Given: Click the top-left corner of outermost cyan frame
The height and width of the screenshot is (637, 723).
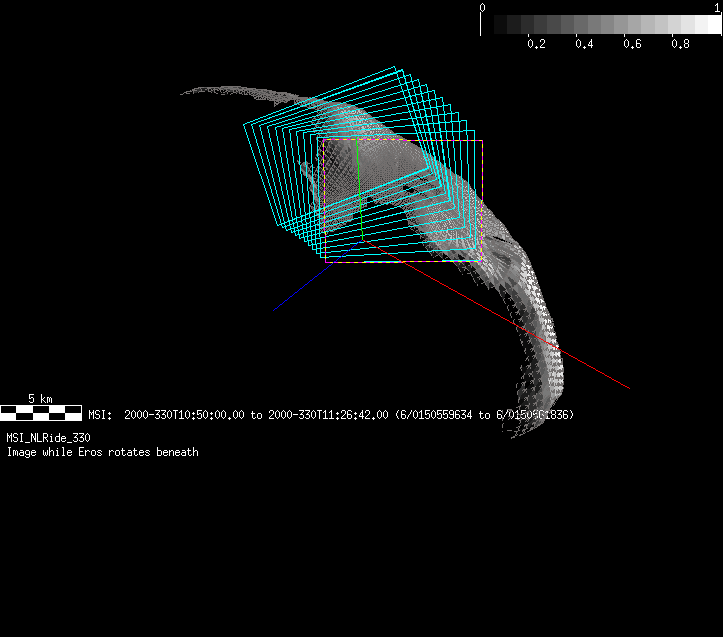Looking at the screenshot, I should (x=245, y=124).
